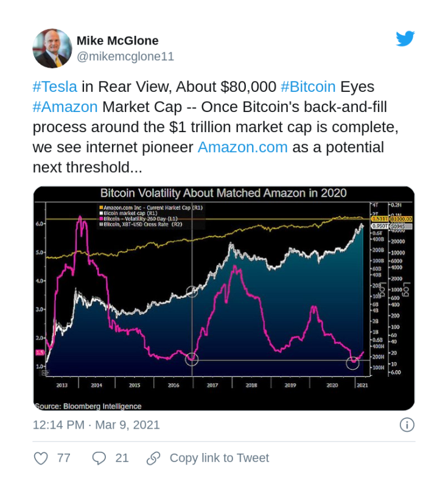Open the tweet info circle icon

point(407,424)
